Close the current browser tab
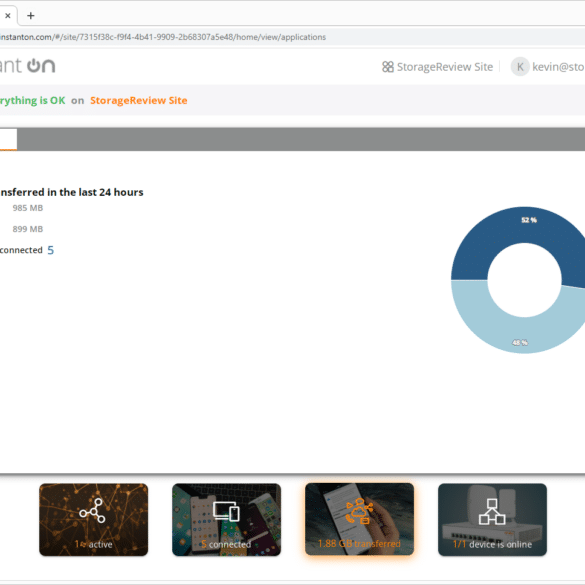This screenshot has width=585, height=585. 7,16
